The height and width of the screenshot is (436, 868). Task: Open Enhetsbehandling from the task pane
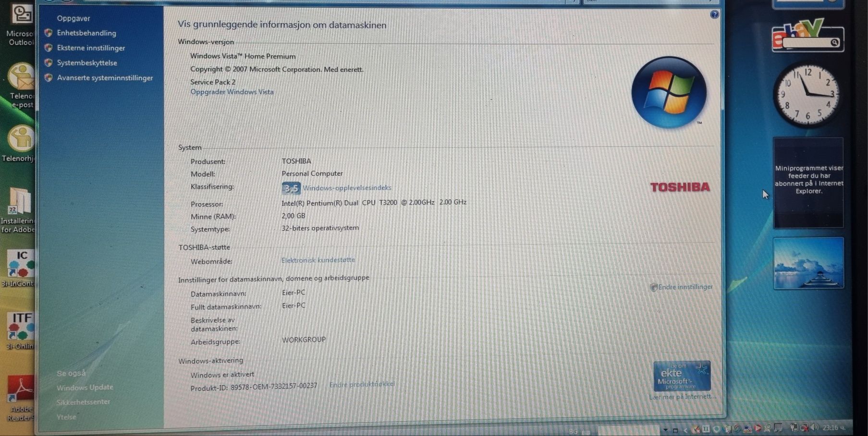tap(86, 33)
